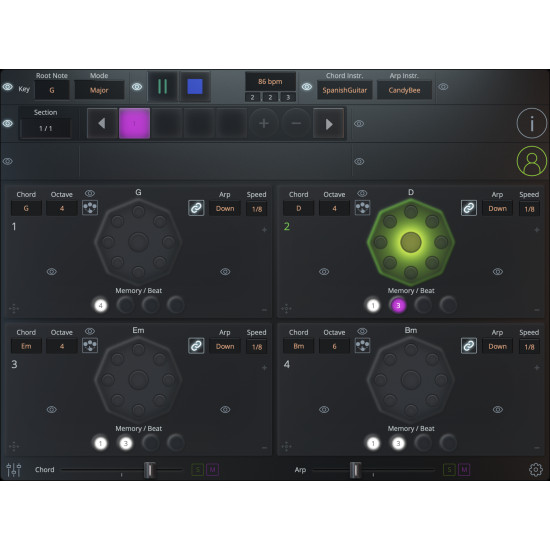The width and height of the screenshot is (550, 550).
Task: Trigger the Bm chord pad center
Action: click(x=411, y=380)
